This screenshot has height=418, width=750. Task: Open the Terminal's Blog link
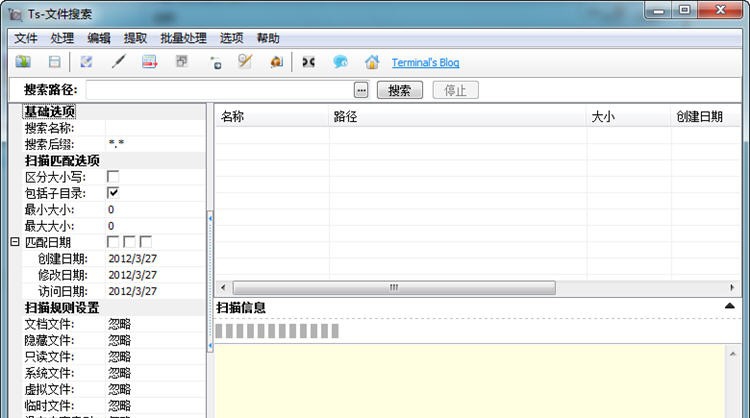coord(425,63)
